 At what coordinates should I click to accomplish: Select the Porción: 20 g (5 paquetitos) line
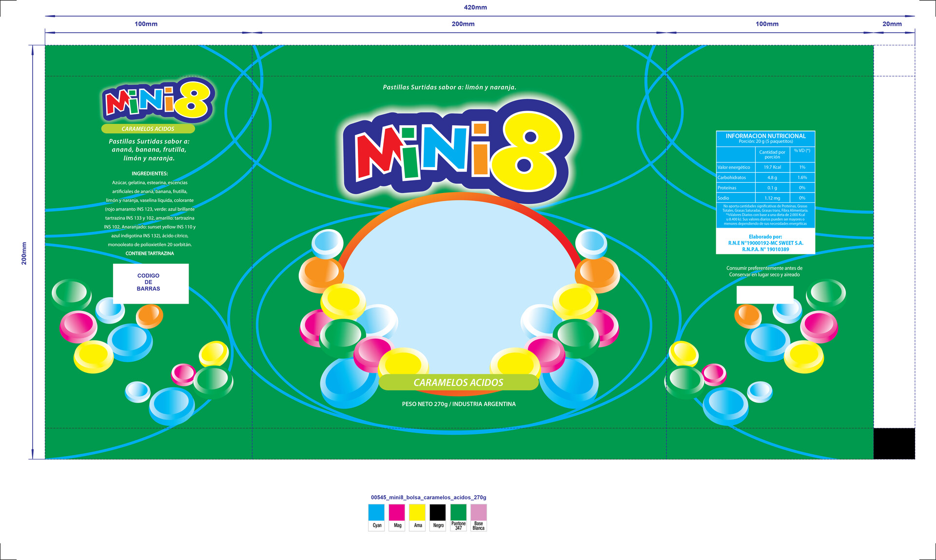pyautogui.click(x=765, y=141)
